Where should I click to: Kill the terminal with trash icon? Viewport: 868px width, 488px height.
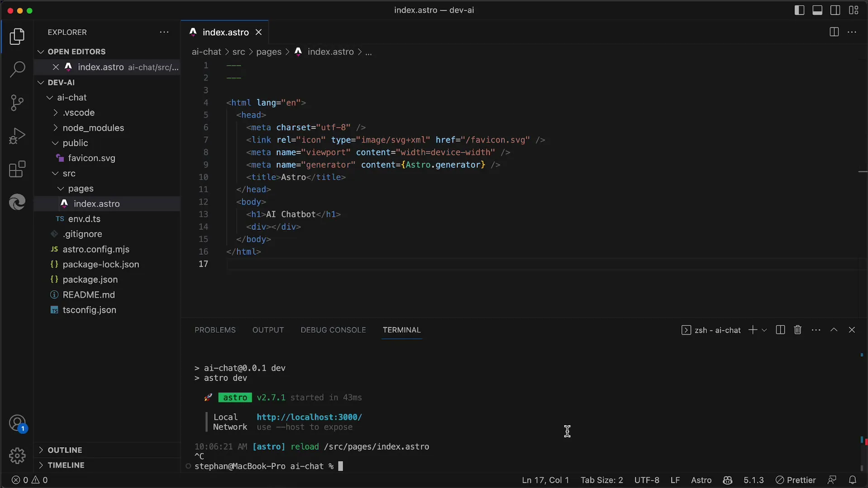(x=798, y=330)
